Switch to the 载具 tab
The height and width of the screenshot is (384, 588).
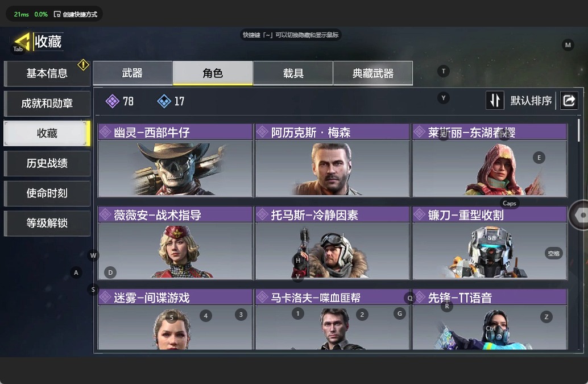tap(293, 73)
